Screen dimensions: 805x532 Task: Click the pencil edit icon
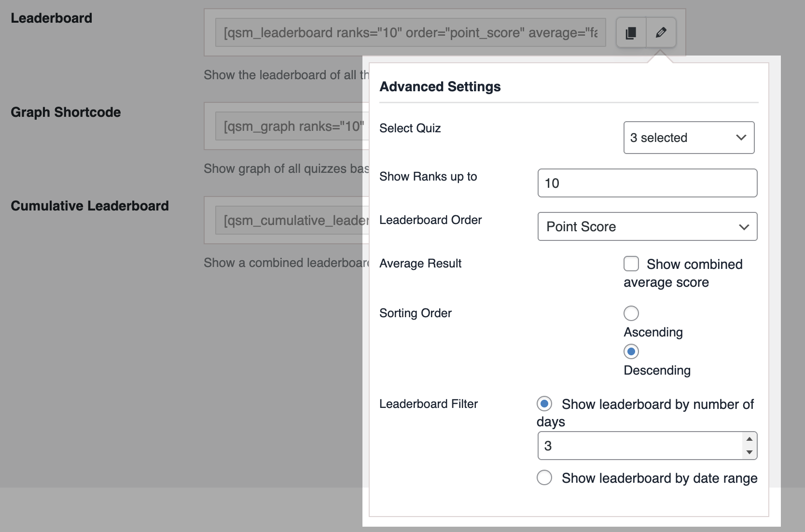coord(661,33)
